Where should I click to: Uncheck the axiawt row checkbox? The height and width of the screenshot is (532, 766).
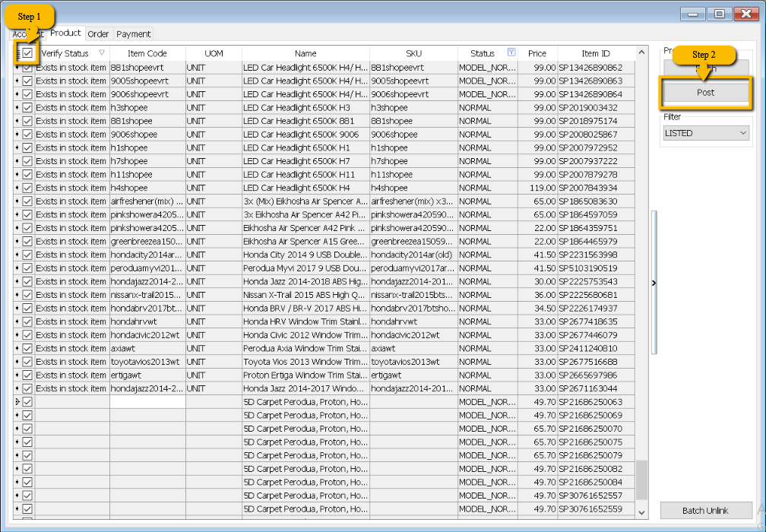(28, 348)
